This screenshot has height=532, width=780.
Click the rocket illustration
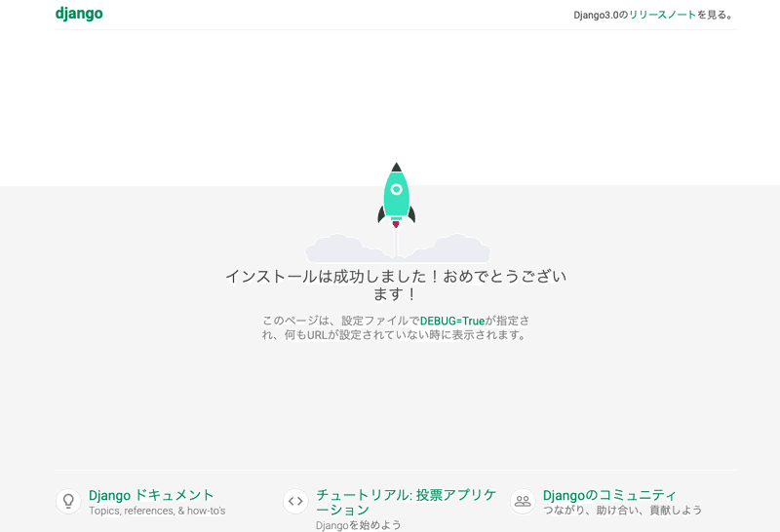[397, 196]
